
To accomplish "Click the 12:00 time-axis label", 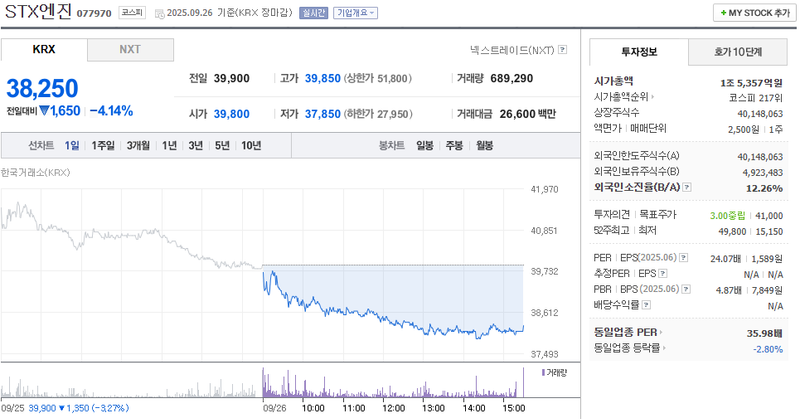I will point(393,408).
